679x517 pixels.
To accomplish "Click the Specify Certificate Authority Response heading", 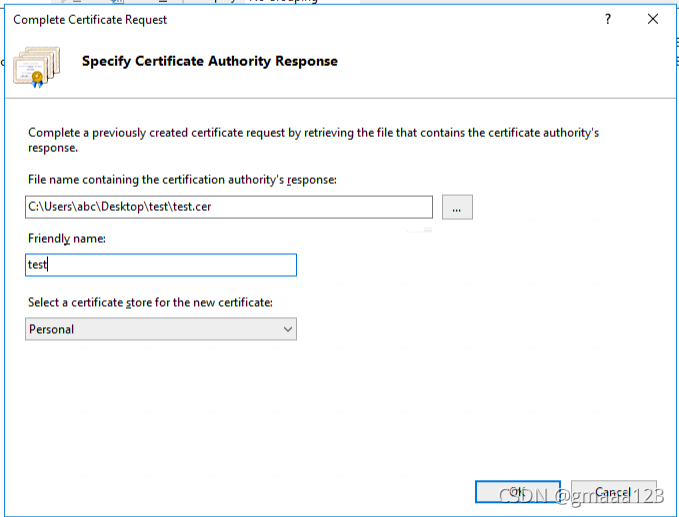I will click(x=210, y=61).
